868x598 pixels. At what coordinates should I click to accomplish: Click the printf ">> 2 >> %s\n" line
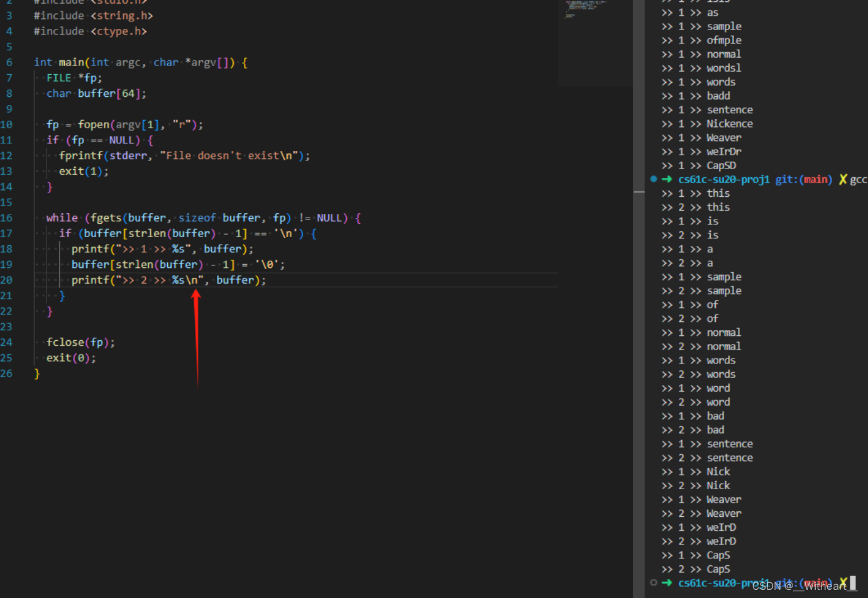168,280
